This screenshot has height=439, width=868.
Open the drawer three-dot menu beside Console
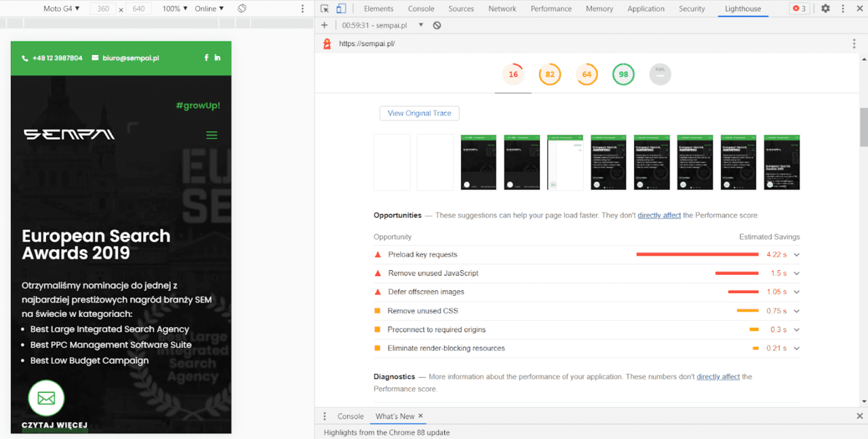[x=324, y=416]
